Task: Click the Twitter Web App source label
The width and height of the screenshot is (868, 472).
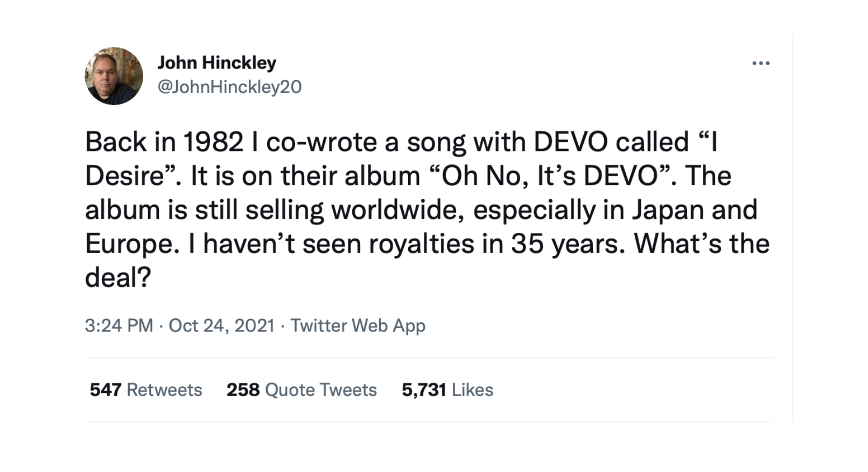Action: point(358,325)
